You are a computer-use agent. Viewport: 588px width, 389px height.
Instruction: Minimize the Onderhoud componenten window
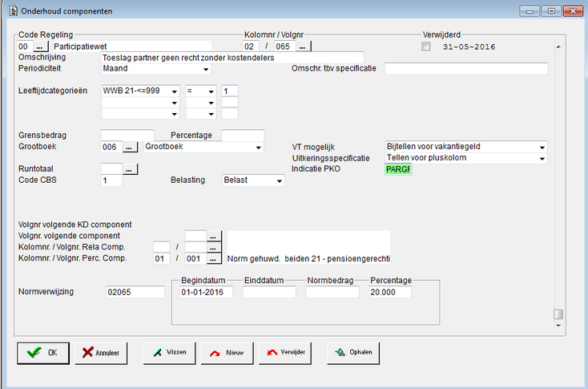pos(530,11)
